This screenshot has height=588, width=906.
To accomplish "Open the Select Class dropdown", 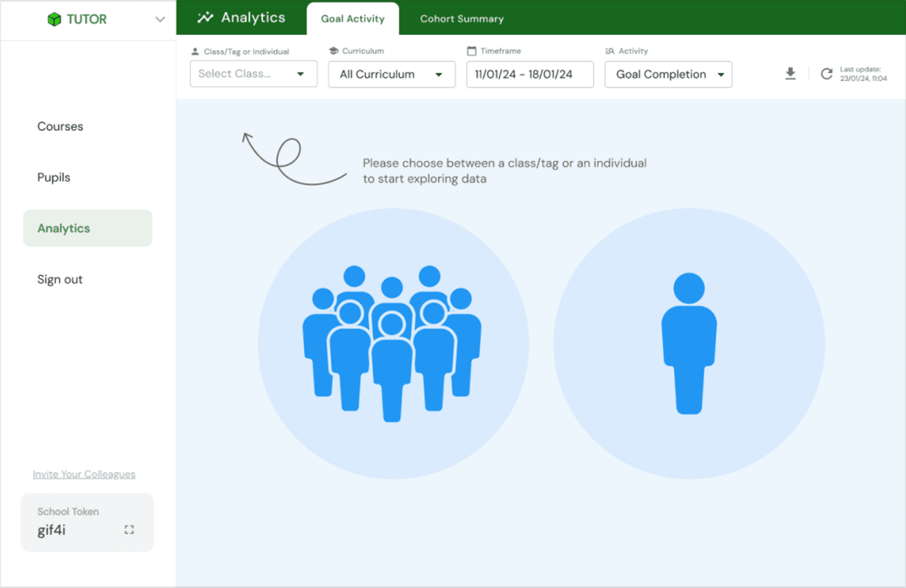I will pos(253,74).
